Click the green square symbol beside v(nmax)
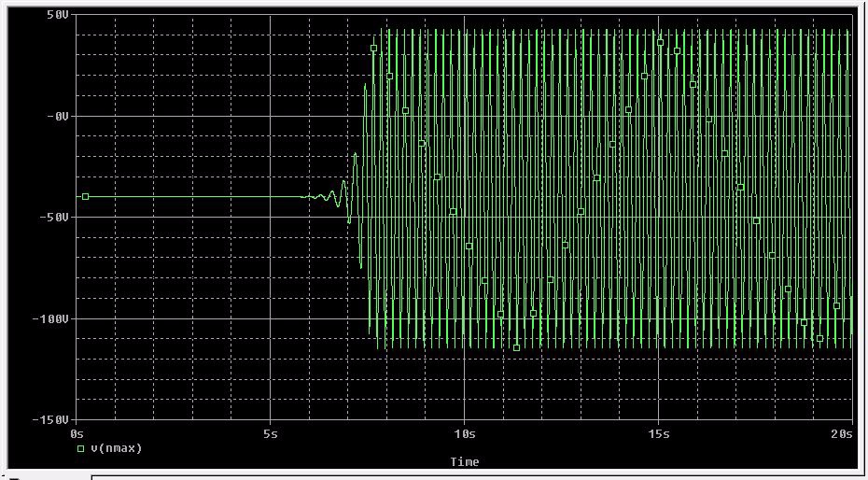Viewport: 868px width, 480px height. point(81,449)
